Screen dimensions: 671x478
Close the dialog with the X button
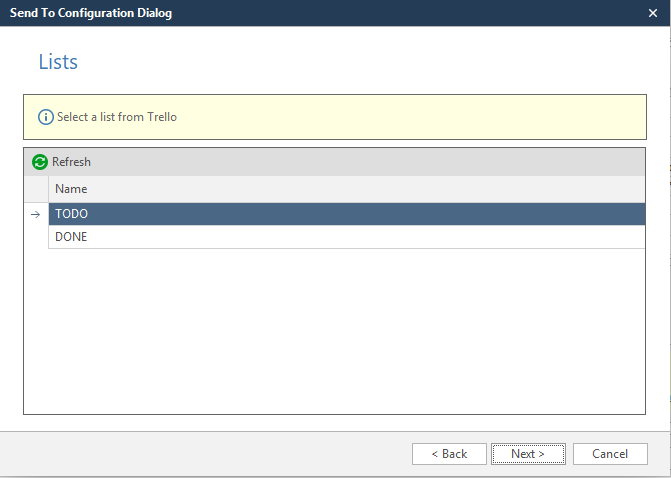(653, 13)
